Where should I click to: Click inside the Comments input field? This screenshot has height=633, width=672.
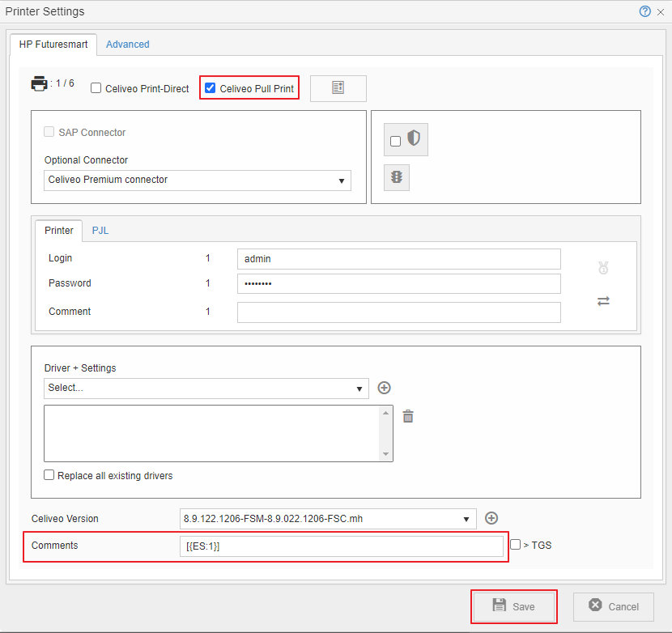[x=340, y=546]
